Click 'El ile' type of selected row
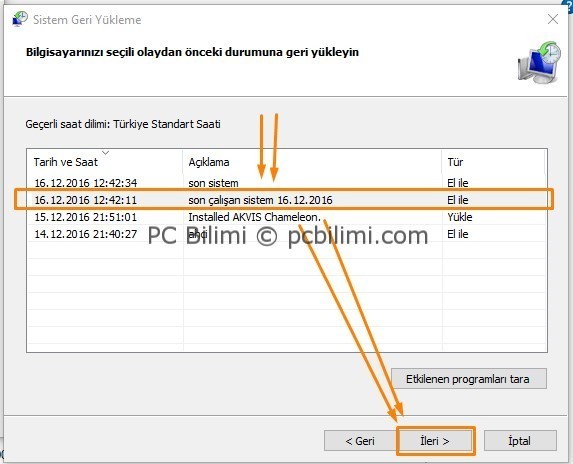The image size is (573, 464). (x=458, y=200)
